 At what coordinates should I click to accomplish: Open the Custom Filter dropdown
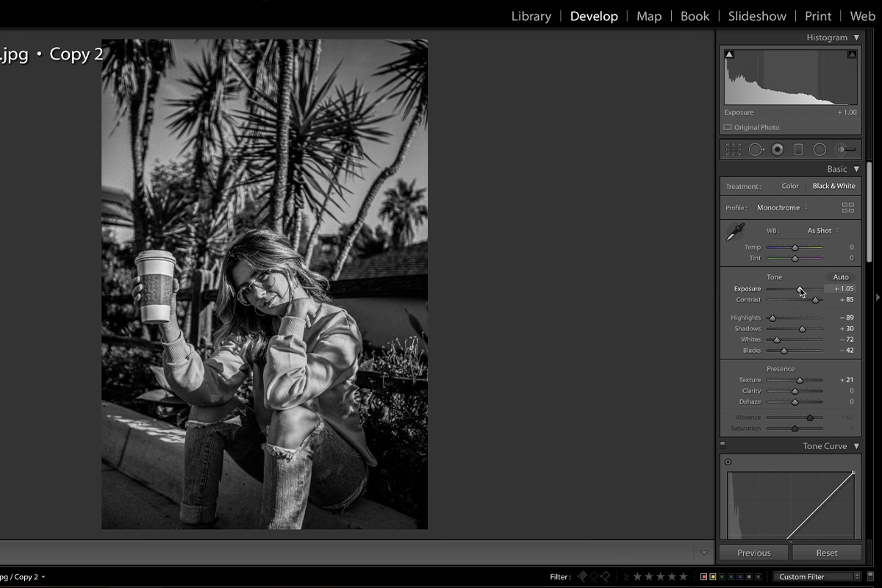(x=816, y=577)
